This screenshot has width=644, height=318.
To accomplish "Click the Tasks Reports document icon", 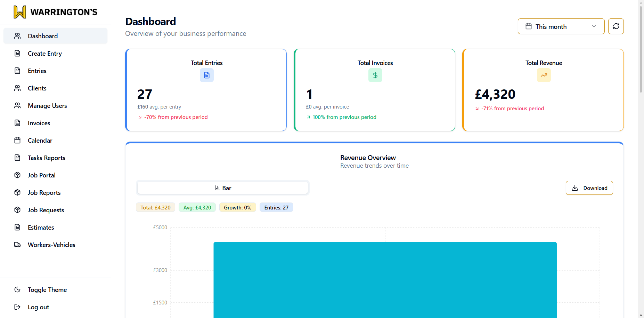I will (x=17, y=158).
